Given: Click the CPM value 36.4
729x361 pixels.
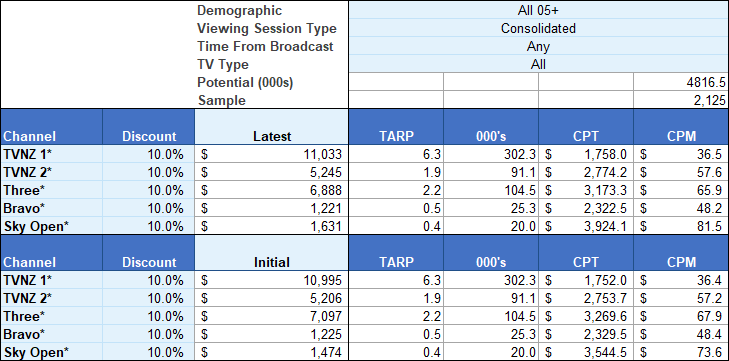Looking at the screenshot, I should click(681, 280).
